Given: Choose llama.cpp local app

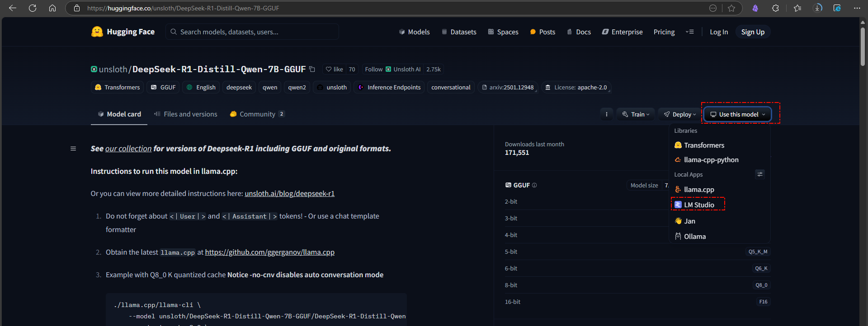Looking at the screenshot, I should [x=720, y=190].
